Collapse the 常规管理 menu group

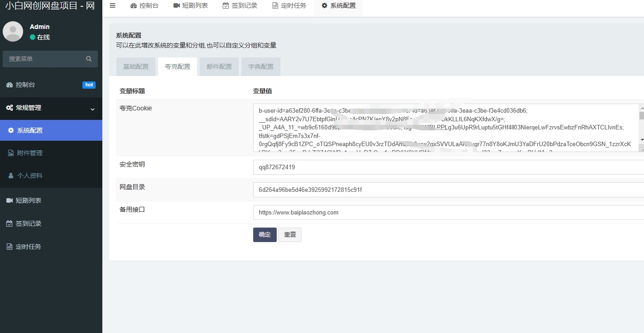coord(51,108)
